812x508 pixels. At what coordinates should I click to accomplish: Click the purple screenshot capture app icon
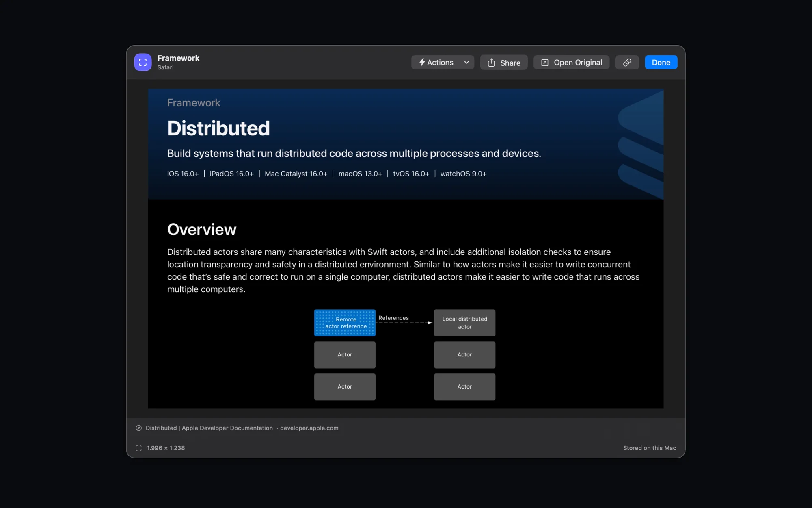[x=143, y=62]
